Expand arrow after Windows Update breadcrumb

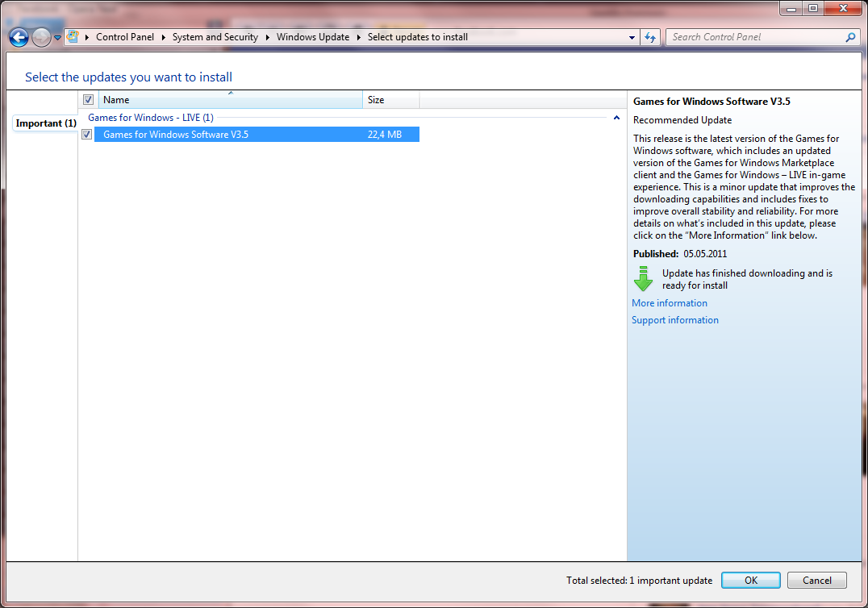click(359, 37)
